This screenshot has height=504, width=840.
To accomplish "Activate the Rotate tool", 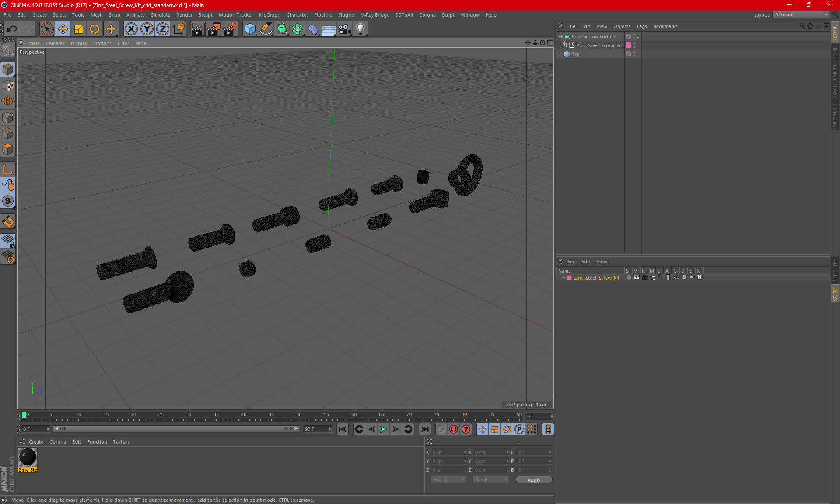I will [94, 29].
